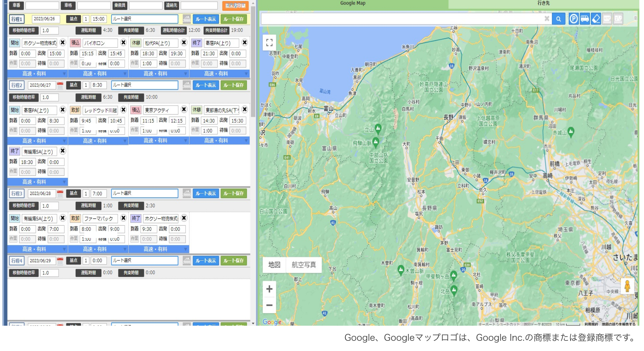644x351 pixels.
Task: Open calendar icon next to 2023/06/28
Action: [x=60, y=193]
